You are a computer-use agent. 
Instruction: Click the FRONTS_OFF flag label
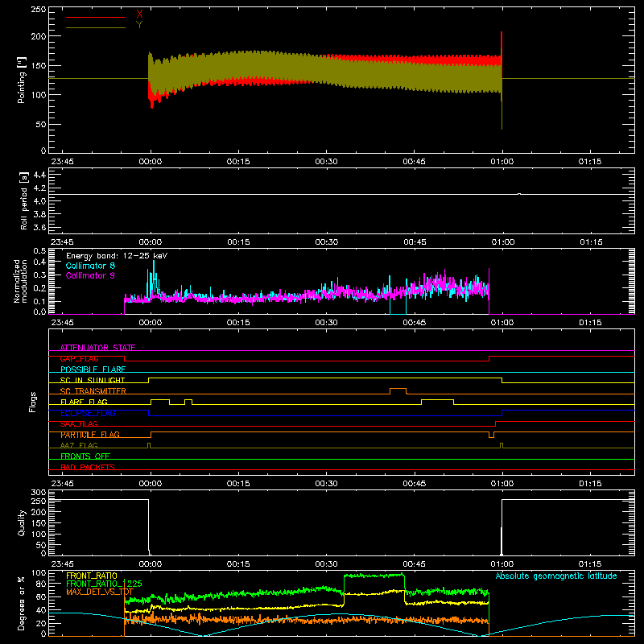85,456
